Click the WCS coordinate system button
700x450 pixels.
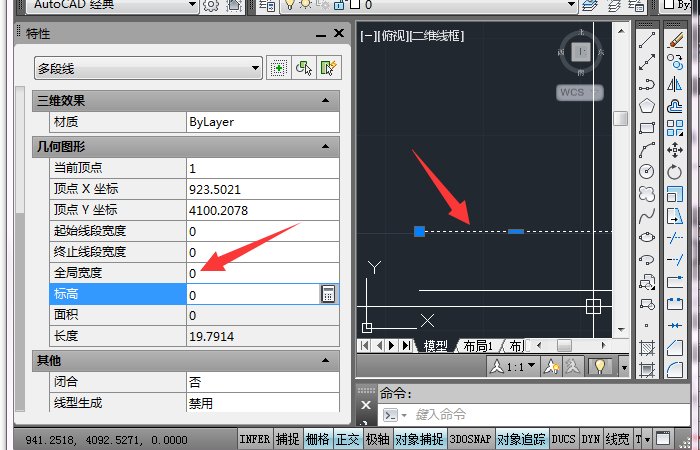click(579, 92)
